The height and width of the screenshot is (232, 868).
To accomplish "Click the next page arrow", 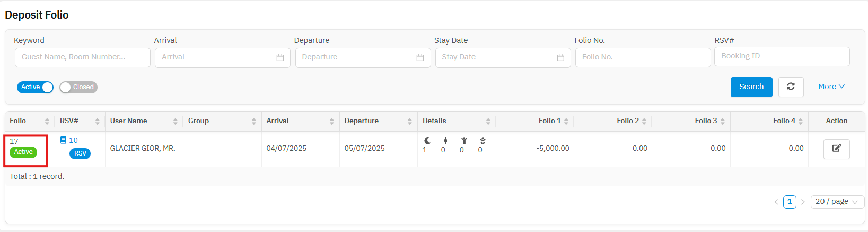I will (x=803, y=202).
